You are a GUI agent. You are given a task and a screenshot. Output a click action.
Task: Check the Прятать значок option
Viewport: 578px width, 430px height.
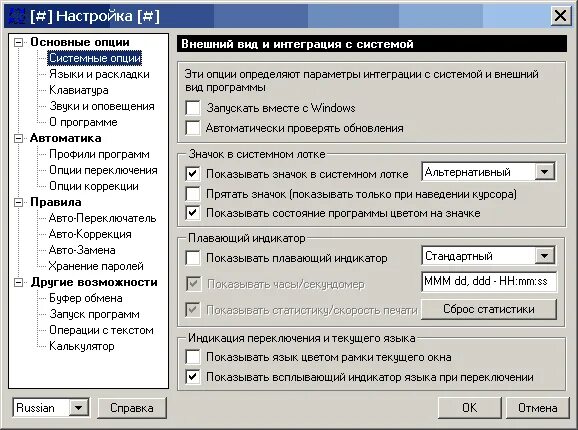coord(193,194)
